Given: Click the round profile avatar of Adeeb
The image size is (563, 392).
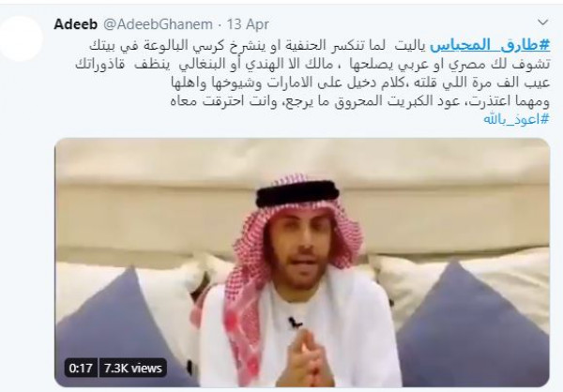Looking at the screenshot, I should click(21, 38).
